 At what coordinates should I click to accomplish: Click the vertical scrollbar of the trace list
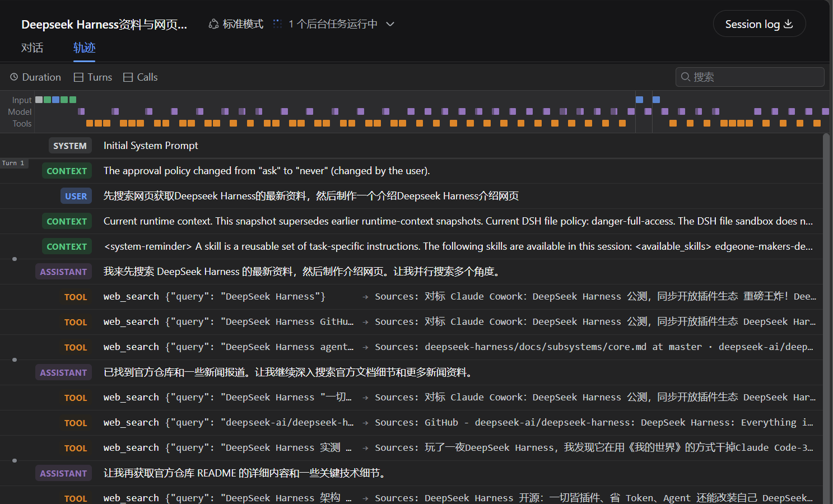pyautogui.click(x=826, y=319)
